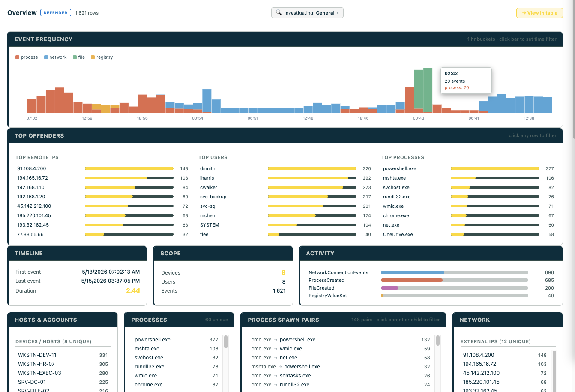Screen dimensions: 575x392
Task: Toggle the process legend swatch
Action: (x=17, y=57)
